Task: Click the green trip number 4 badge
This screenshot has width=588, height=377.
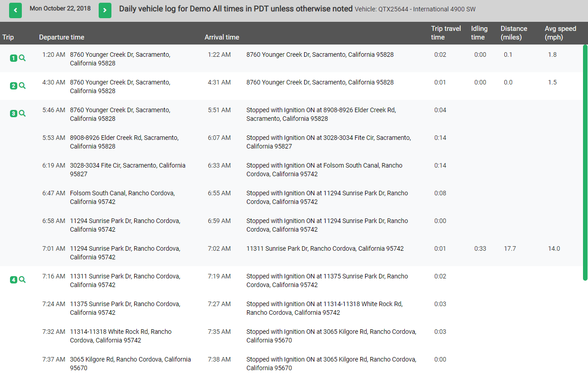Action: pyautogui.click(x=14, y=280)
